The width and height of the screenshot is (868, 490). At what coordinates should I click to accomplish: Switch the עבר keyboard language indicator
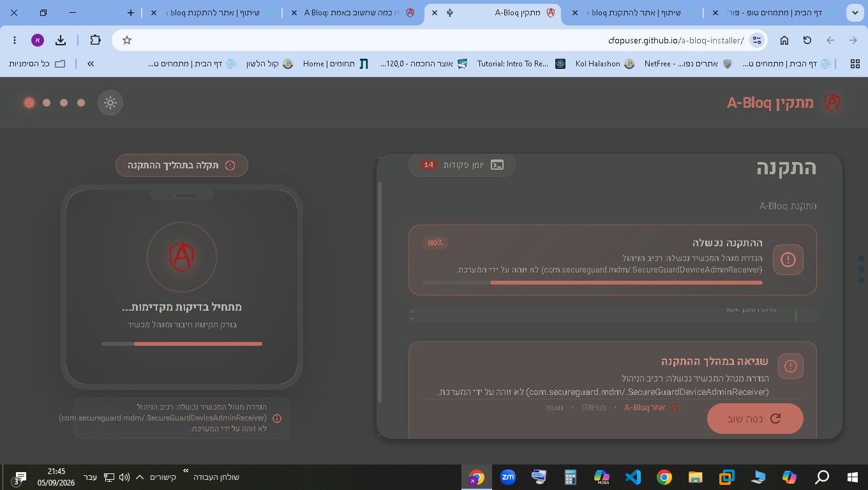click(91, 477)
